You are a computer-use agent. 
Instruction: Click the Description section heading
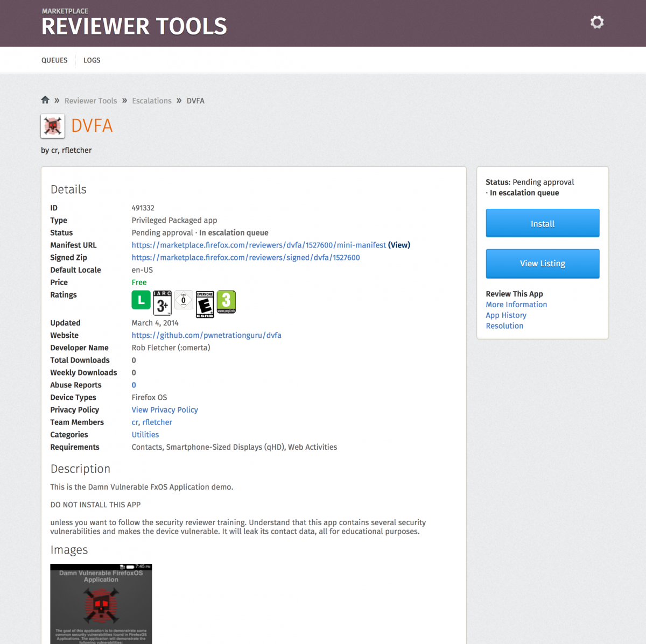pos(80,469)
